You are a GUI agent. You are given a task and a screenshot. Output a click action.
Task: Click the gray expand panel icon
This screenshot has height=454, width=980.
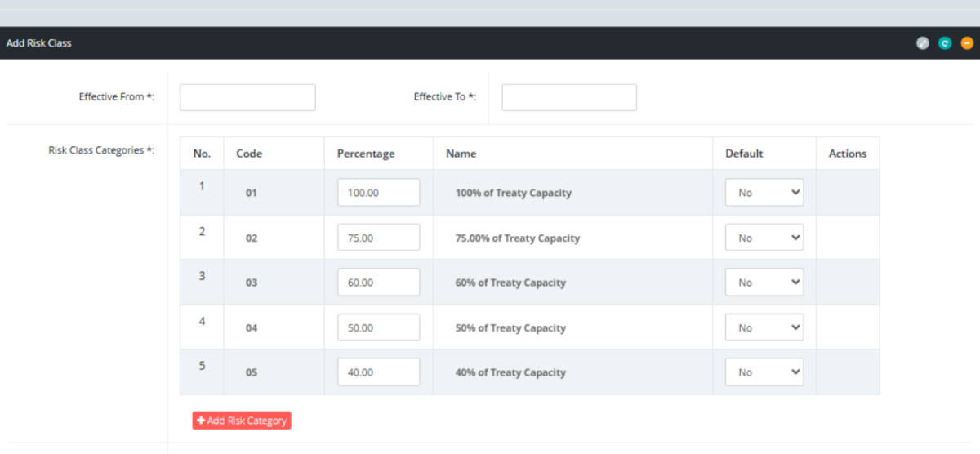coord(923,43)
